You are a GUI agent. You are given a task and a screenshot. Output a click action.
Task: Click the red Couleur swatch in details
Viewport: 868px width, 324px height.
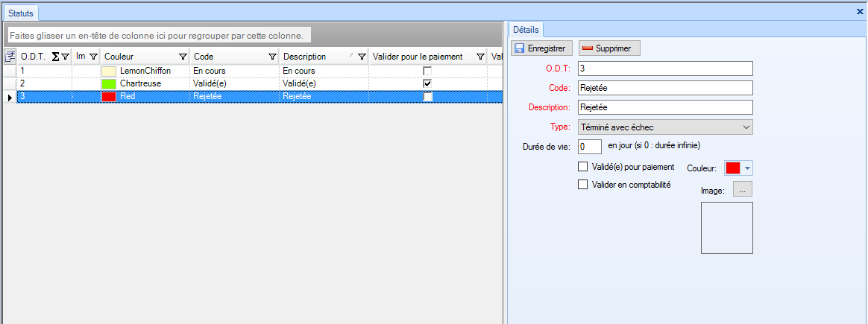click(x=733, y=168)
